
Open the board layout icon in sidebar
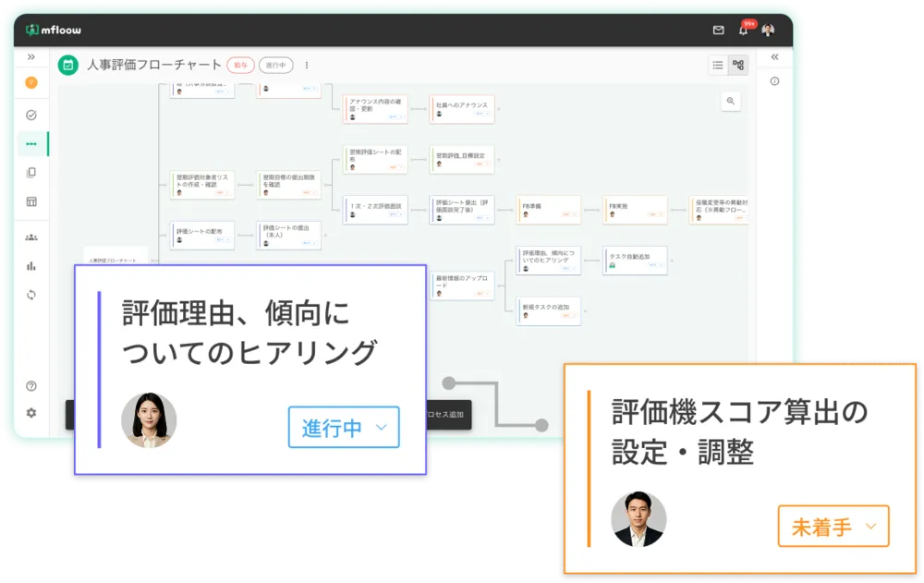pos(31,201)
